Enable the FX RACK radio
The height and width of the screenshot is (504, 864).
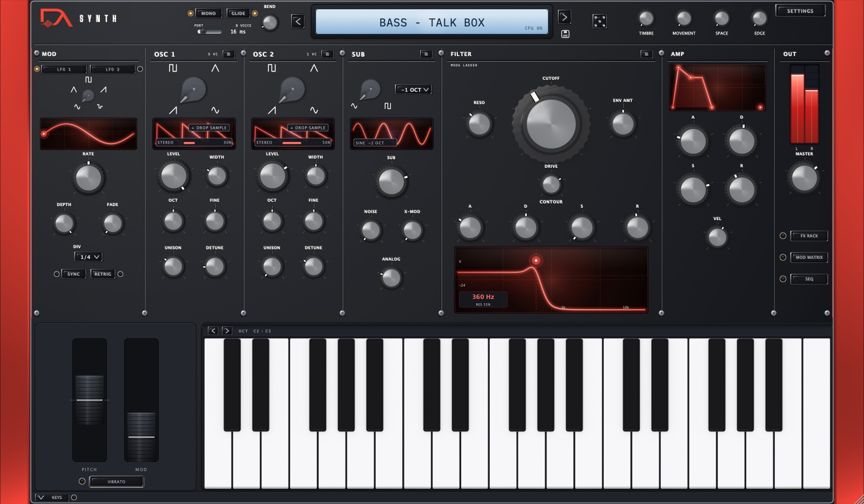tap(783, 236)
